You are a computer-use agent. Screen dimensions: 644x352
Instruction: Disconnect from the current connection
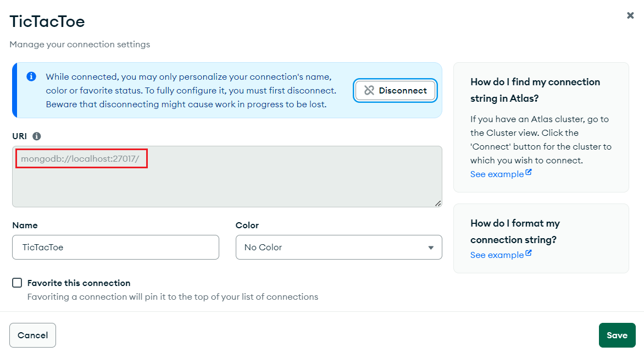click(x=395, y=90)
